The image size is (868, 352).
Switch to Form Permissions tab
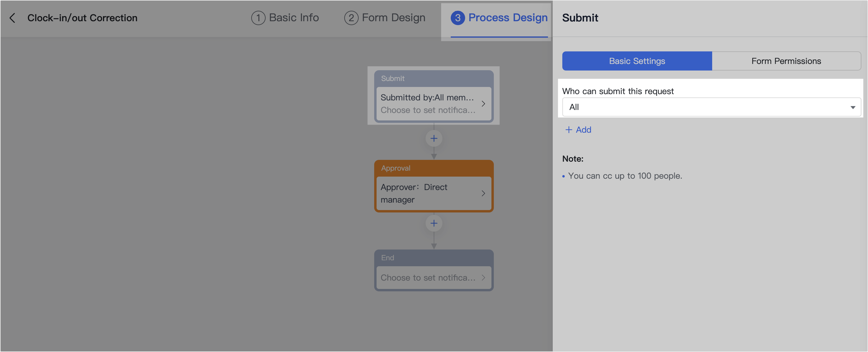click(786, 61)
